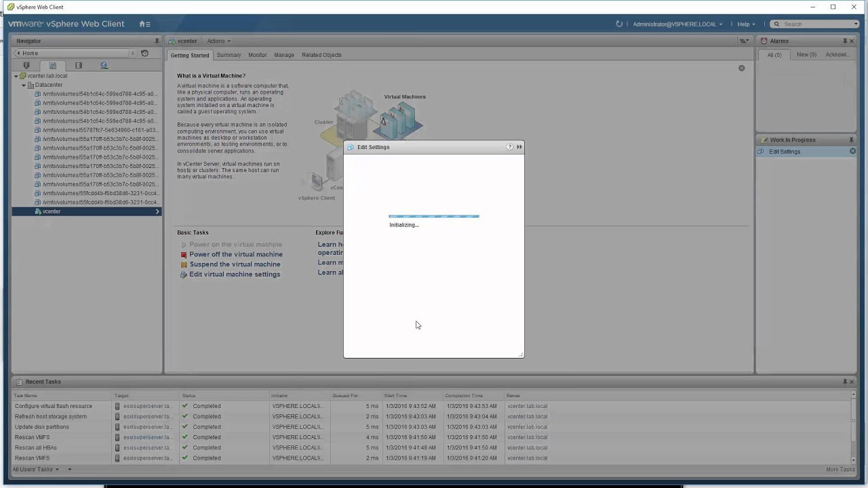Click the help icon in Edit Settings dialog

coord(510,146)
